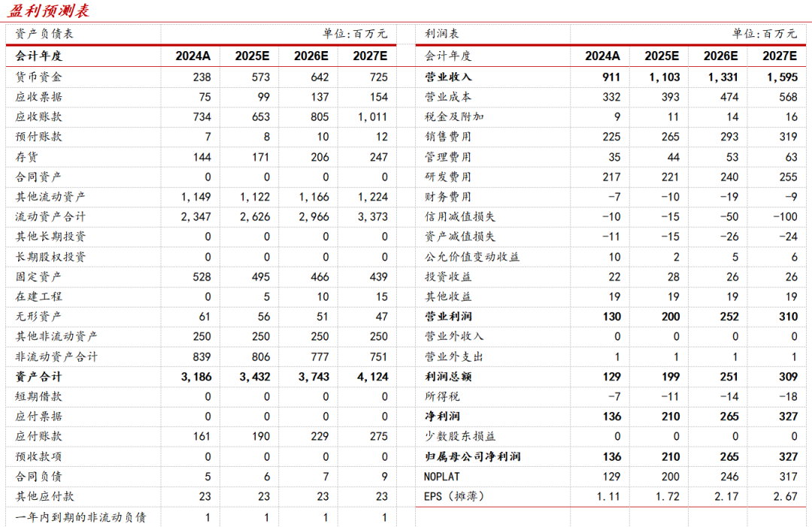Click 应付账款 2026E value 229
The width and height of the screenshot is (812, 527).
319,436
